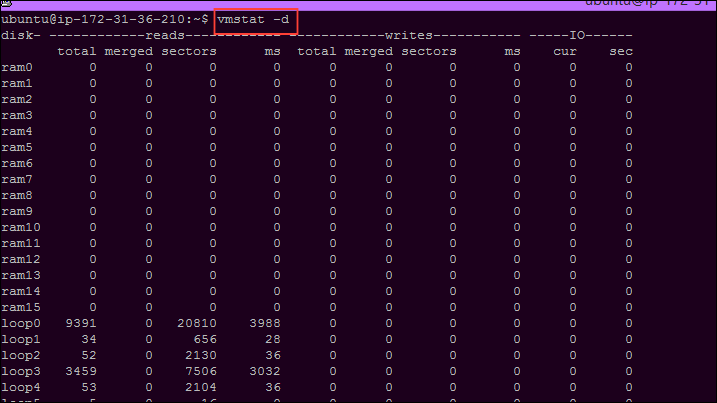
Task: Click loop0 total reads value 9391
Action: coord(80,323)
